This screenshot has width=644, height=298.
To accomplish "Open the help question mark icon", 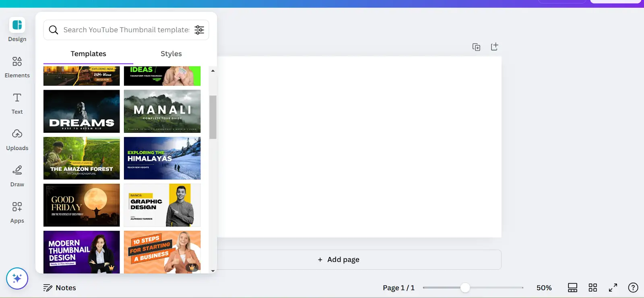I will tap(633, 288).
